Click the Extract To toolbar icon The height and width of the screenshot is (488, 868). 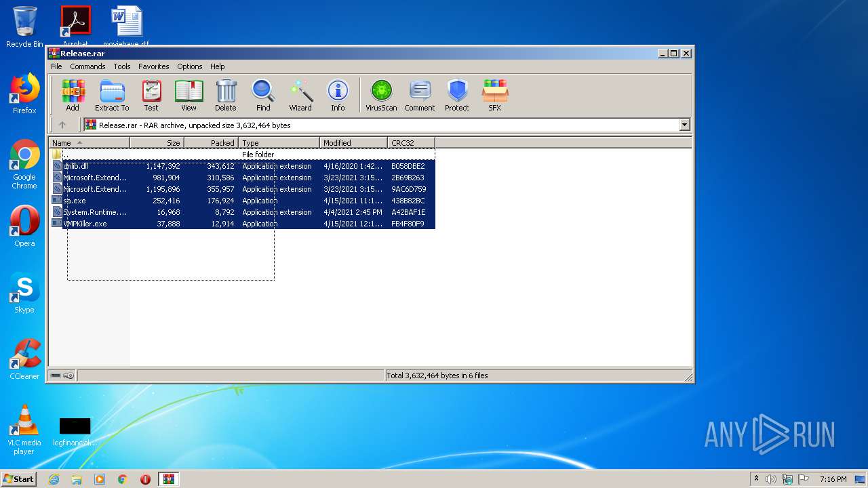point(112,95)
